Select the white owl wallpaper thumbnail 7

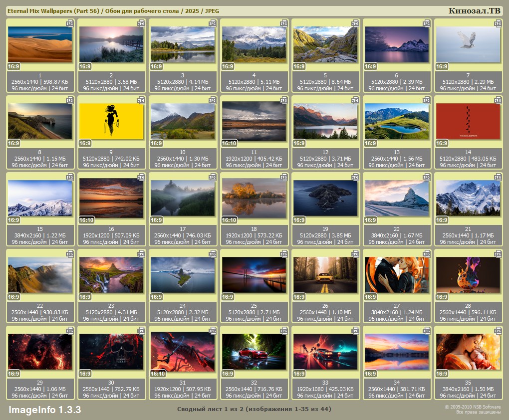click(468, 44)
